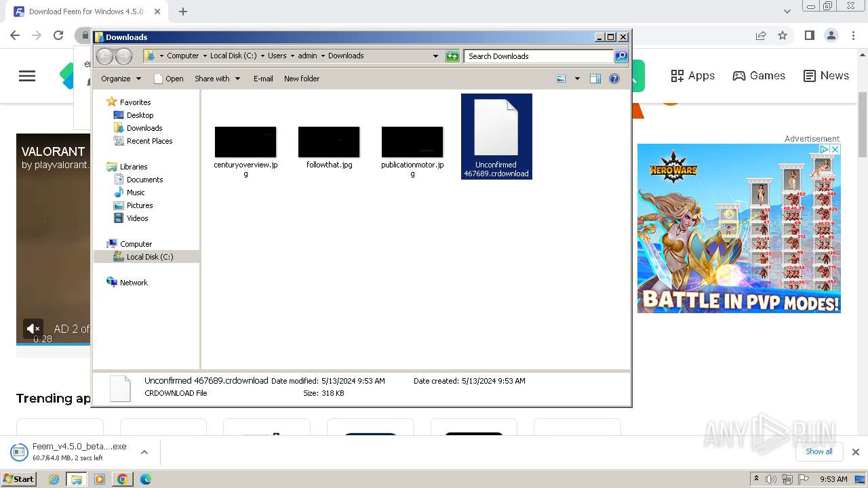868x488 pixels.
Task: Unmute the Valorant video ad
Action: click(x=33, y=329)
